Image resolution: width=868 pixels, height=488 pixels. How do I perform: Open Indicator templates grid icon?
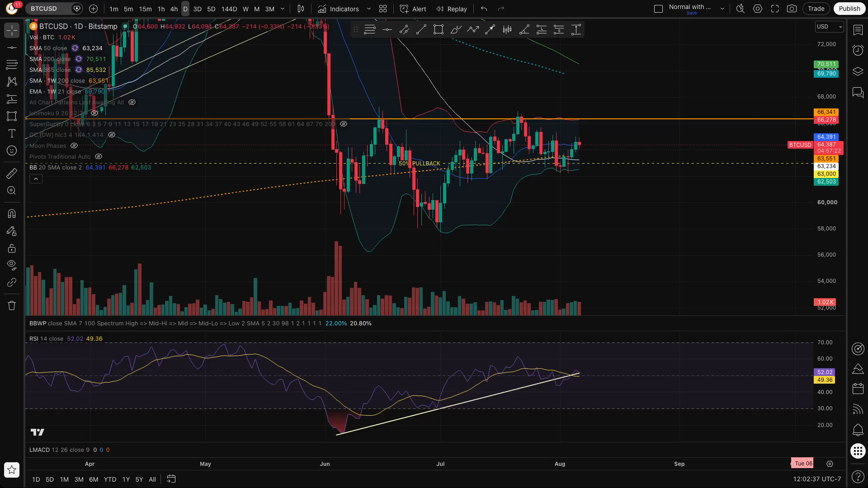383,9
